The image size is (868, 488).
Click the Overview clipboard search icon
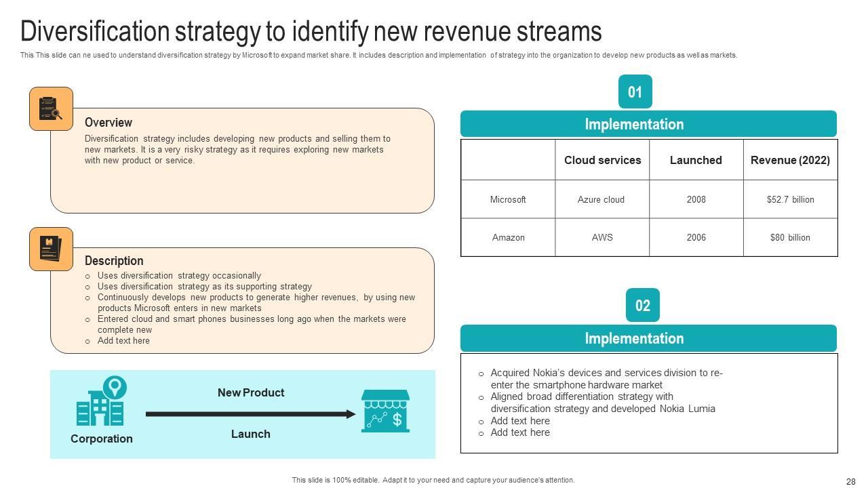click(51, 108)
